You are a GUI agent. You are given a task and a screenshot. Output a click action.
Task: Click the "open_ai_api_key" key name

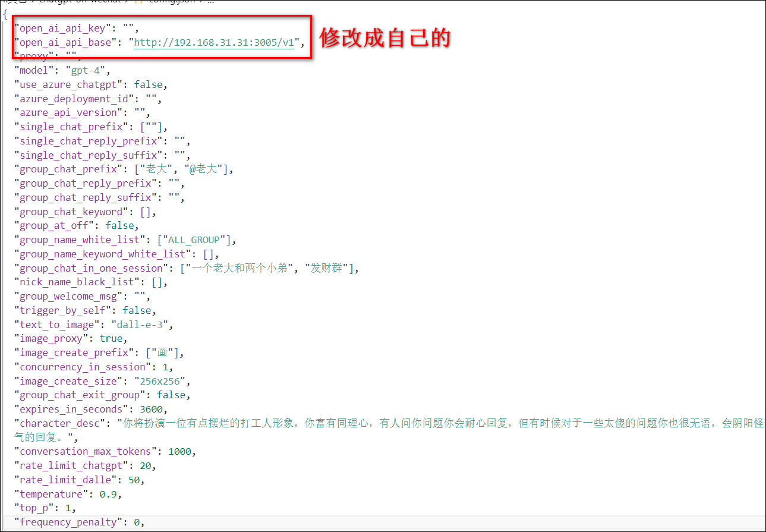click(63, 28)
